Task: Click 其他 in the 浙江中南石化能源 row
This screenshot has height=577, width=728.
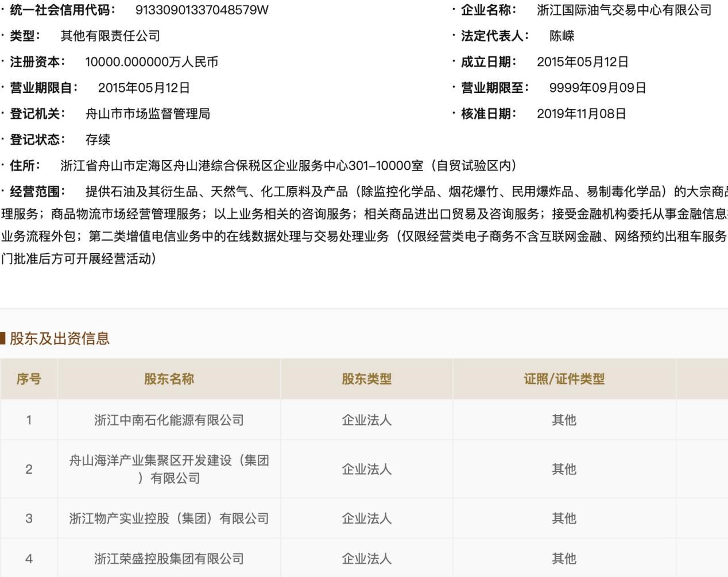Action: point(564,420)
